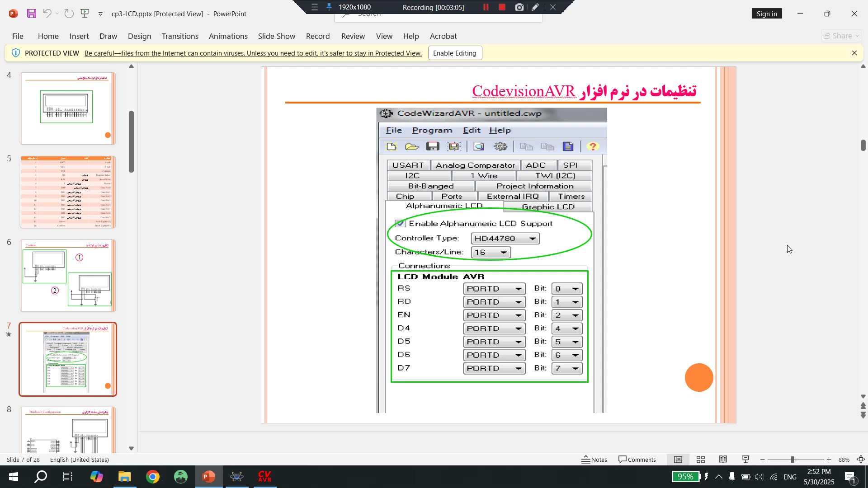Viewport: 868px width, 488px height.
Task: Click the Sign in button
Action: tap(766, 14)
